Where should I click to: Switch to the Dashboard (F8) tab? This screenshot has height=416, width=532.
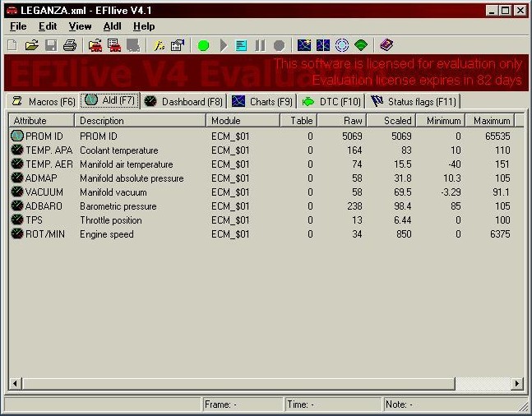coord(183,101)
